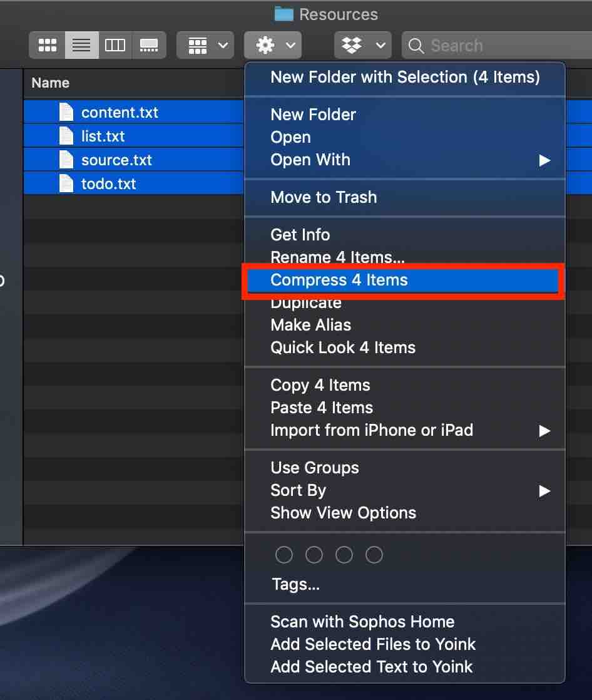Viewport: 592px width, 700px height.
Task: Choose New Folder with Selection (4 Items)
Action: (404, 77)
